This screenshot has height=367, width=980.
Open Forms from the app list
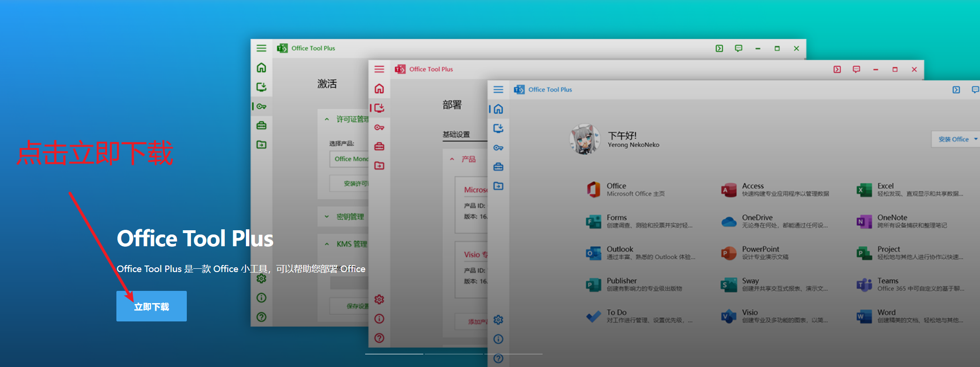(x=639, y=221)
